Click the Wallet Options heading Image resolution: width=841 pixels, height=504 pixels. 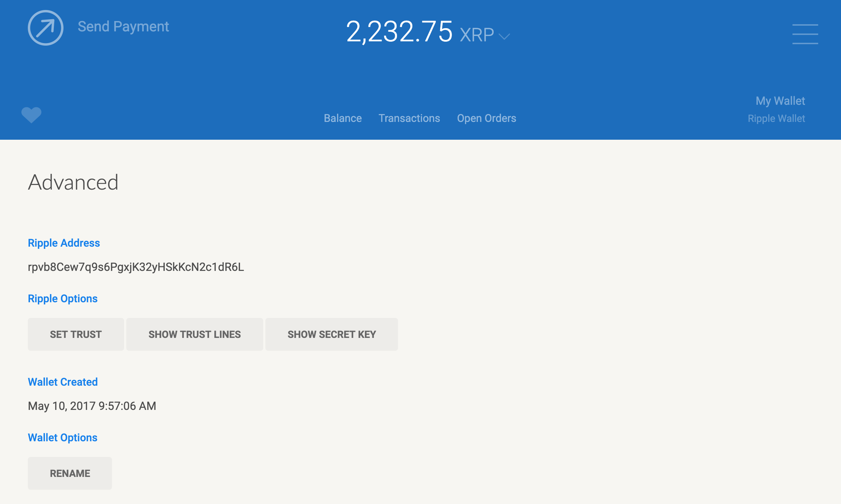click(x=63, y=438)
